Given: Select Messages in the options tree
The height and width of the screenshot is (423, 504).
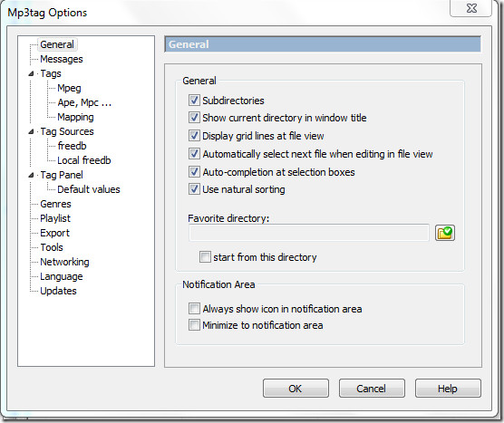Looking at the screenshot, I should coord(62,59).
